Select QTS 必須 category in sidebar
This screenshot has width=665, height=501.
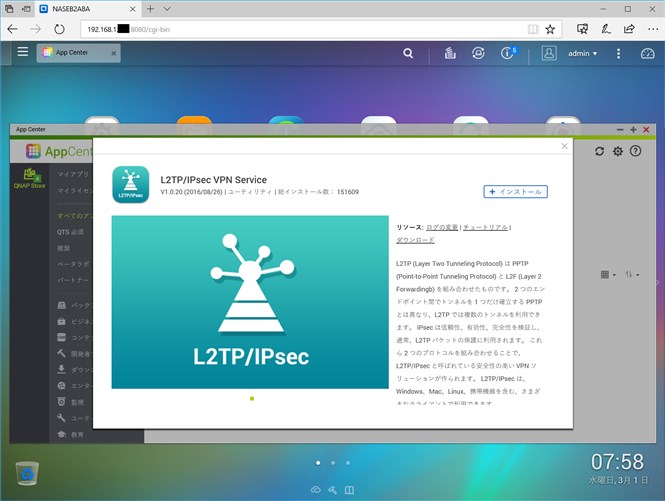click(70, 232)
